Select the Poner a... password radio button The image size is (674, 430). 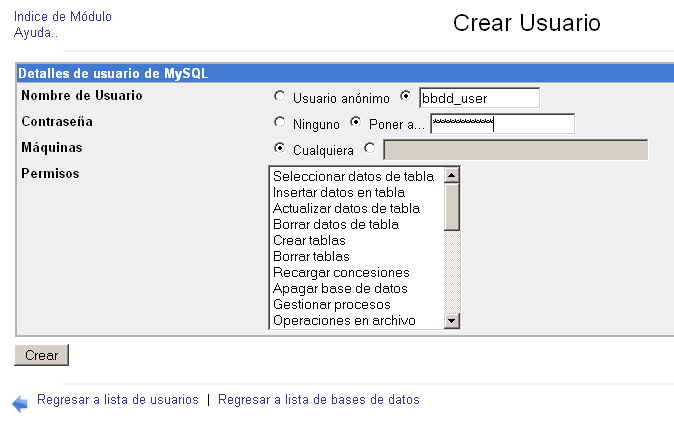click(x=355, y=123)
